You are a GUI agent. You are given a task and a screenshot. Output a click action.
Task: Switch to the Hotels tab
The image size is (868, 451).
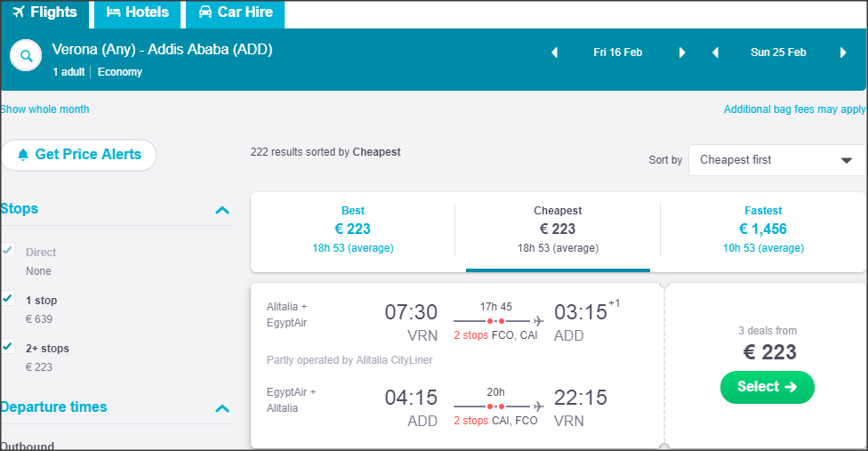pos(137,12)
